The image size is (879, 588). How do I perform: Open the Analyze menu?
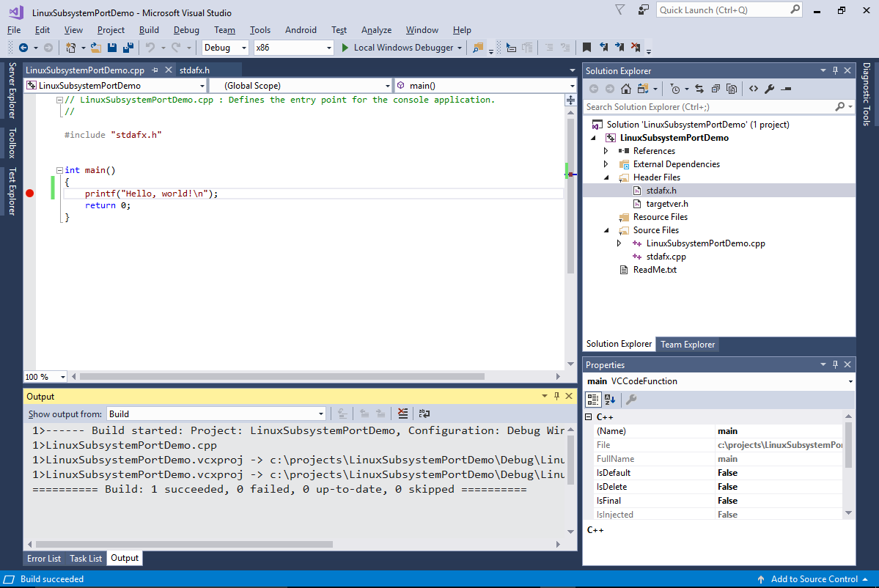(x=376, y=30)
